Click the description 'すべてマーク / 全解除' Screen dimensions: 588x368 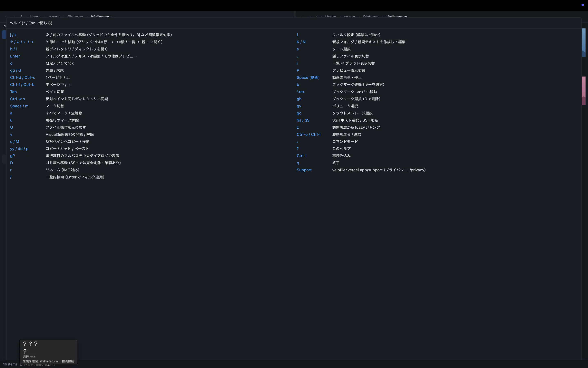coord(64,113)
